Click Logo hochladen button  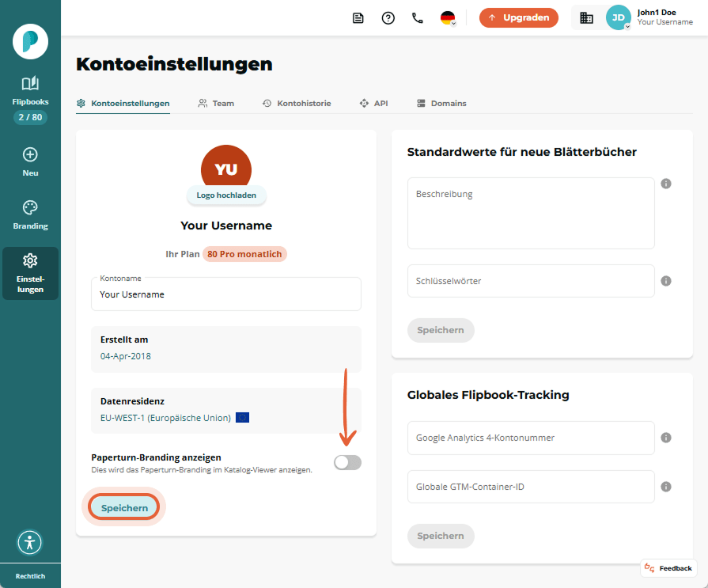[226, 195]
